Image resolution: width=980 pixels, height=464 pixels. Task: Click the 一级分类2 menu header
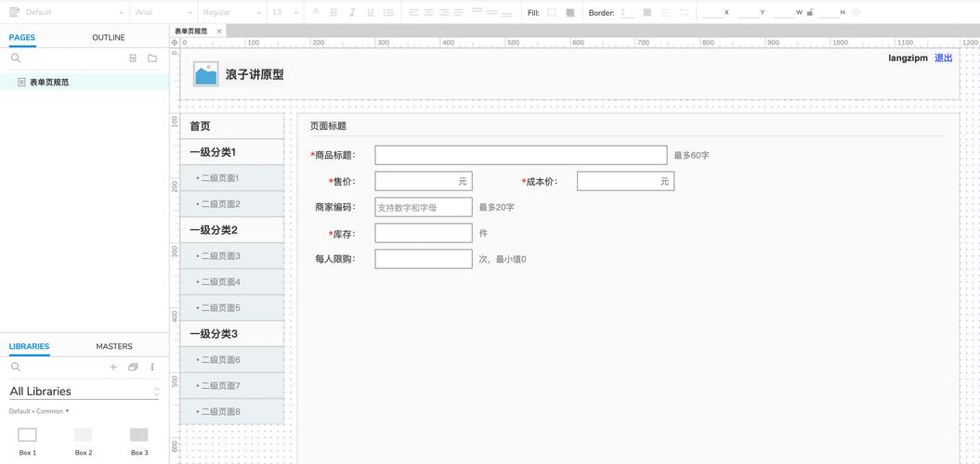pos(232,230)
